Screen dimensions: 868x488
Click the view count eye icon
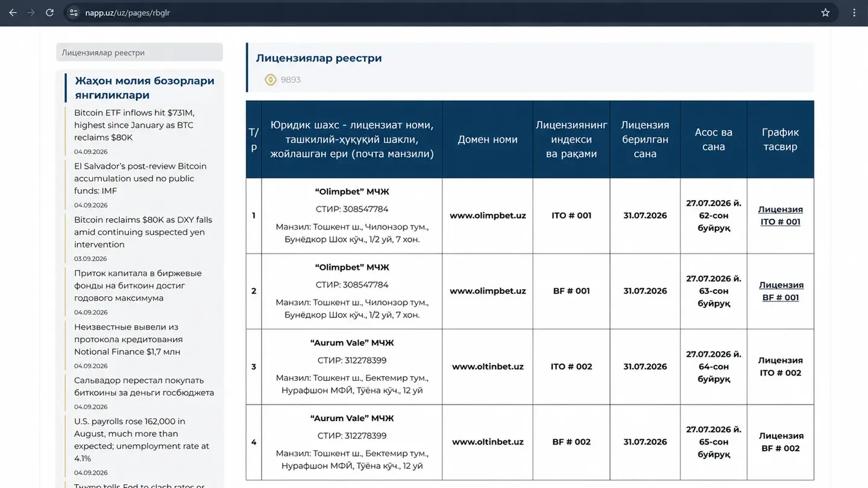[271, 80]
